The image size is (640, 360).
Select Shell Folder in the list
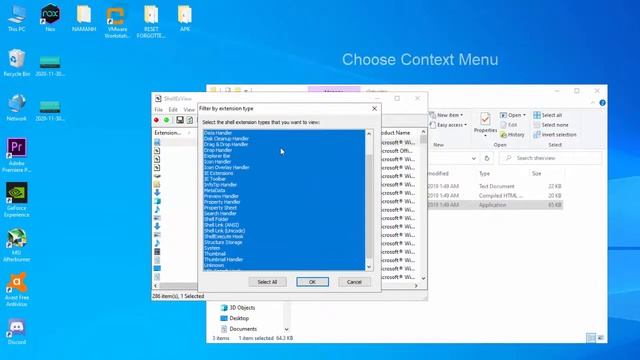(284, 219)
